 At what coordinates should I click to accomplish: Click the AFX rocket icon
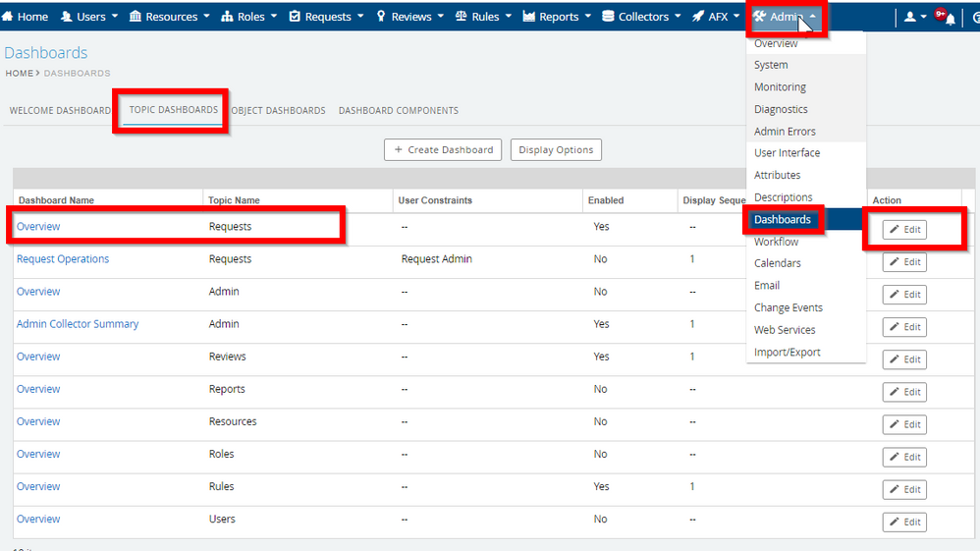point(697,17)
